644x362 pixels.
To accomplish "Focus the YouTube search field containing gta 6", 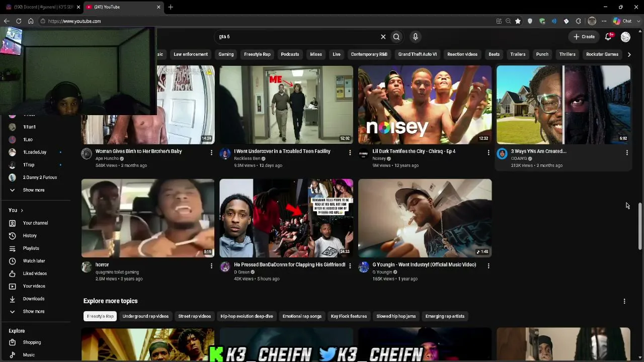I will point(297,37).
